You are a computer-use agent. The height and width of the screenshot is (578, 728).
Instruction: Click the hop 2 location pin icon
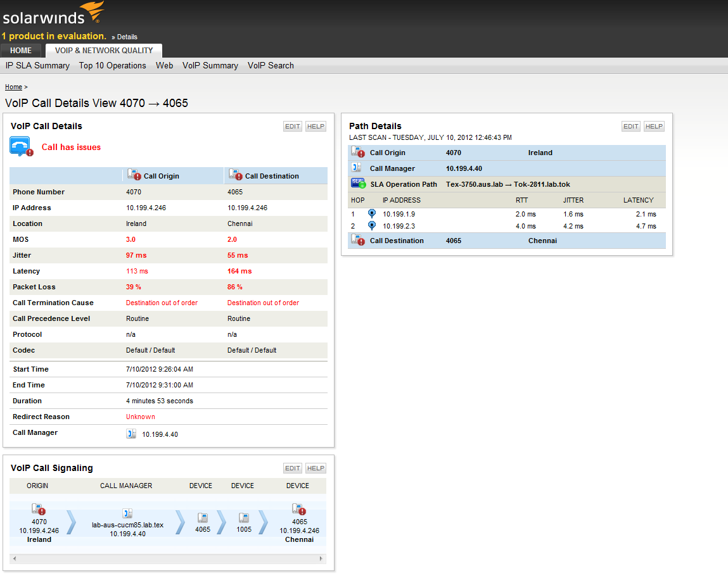coord(371,226)
